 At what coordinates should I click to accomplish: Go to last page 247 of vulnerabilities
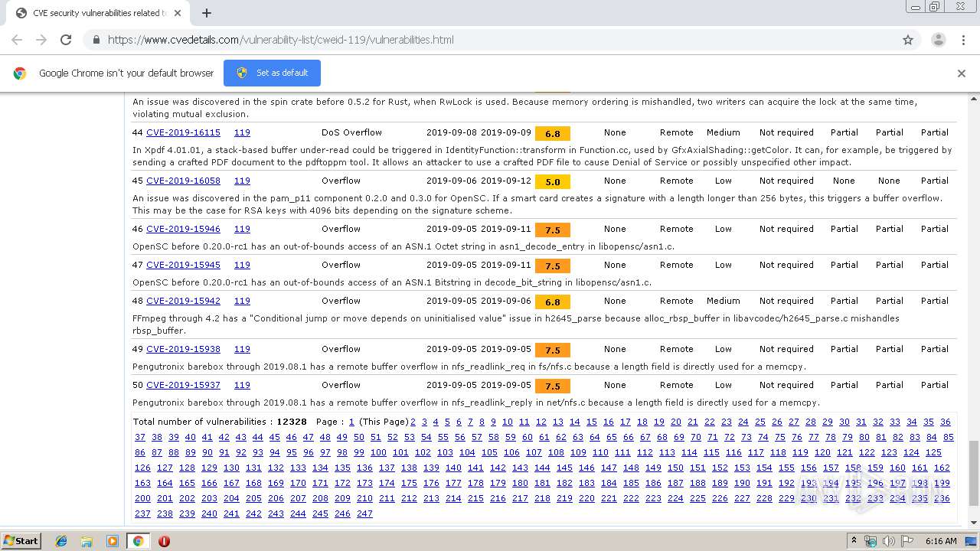pos(364,514)
